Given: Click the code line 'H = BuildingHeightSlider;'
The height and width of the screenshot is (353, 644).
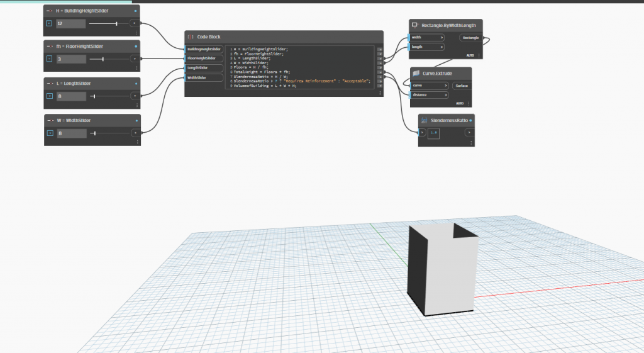Looking at the screenshot, I should click(261, 49).
